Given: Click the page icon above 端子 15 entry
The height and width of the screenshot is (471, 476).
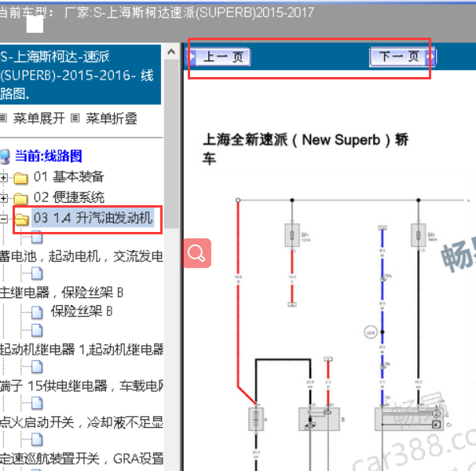Looking at the screenshot, I should (x=37, y=366).
